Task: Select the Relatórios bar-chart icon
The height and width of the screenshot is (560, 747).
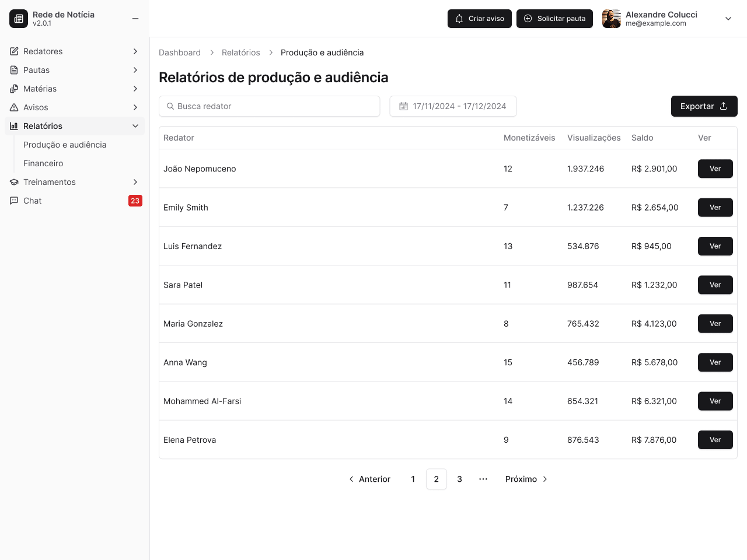Action: (x=13, y=126)
